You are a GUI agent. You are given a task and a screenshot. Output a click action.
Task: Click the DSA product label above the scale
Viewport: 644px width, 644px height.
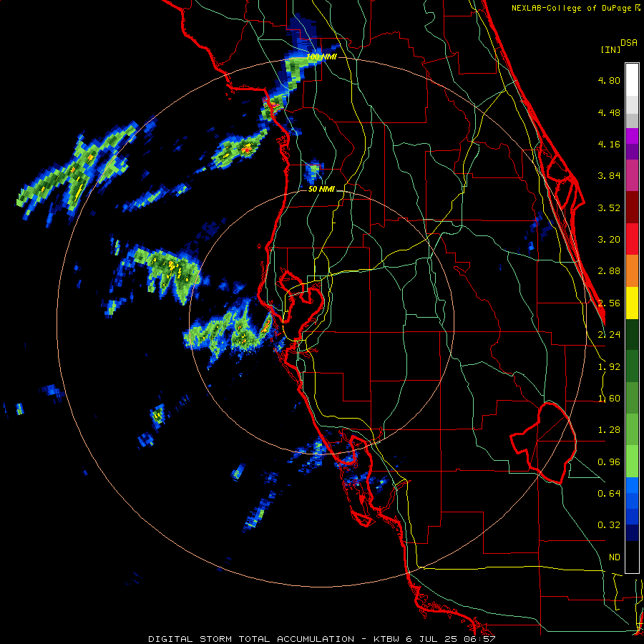pyautogui.click(x=628, y=43)
